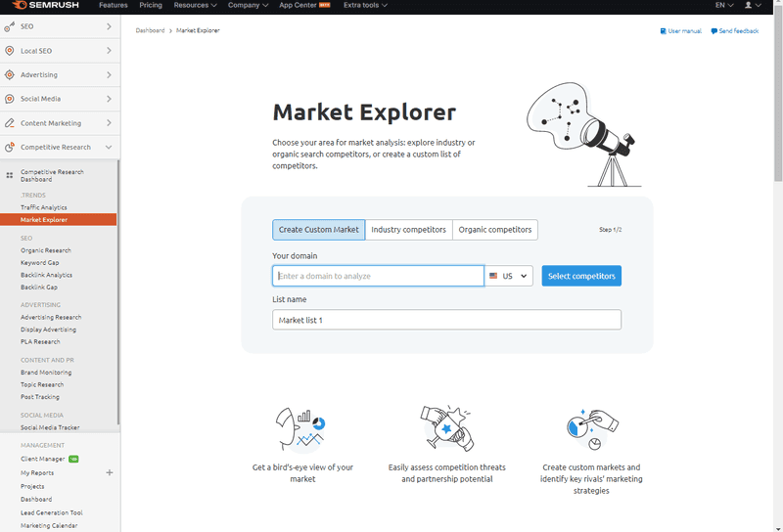Open My Reports in sidebar
This screenshot has width=783, height=532.
37,473
